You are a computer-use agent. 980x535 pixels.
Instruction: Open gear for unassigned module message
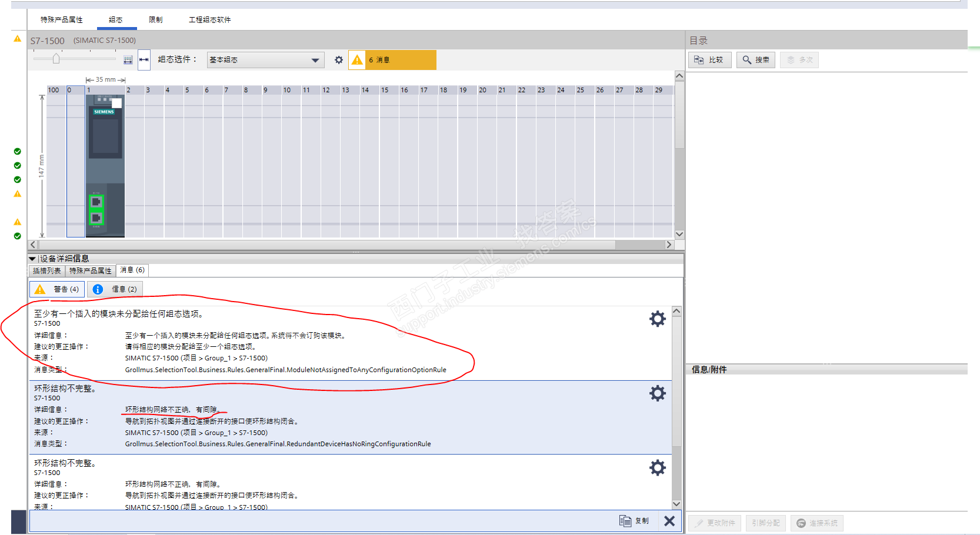658,319
